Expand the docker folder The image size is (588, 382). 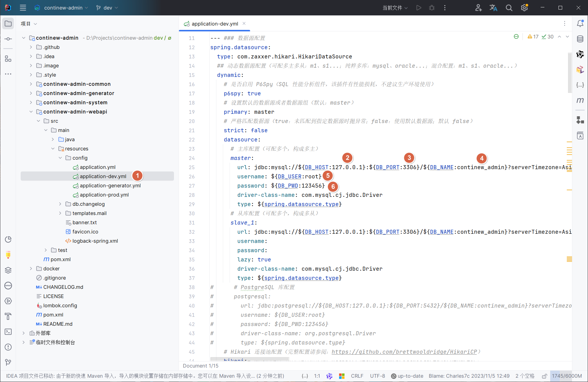click(x=31, y=269)
